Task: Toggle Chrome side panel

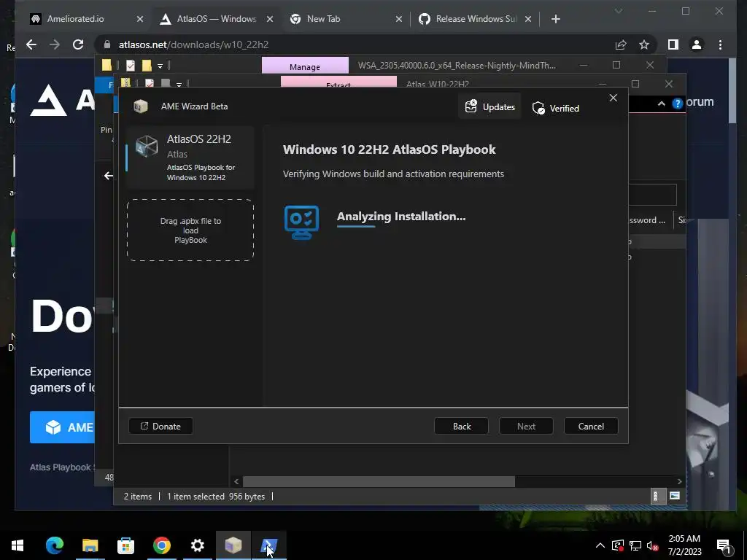Action: [673, 44]
